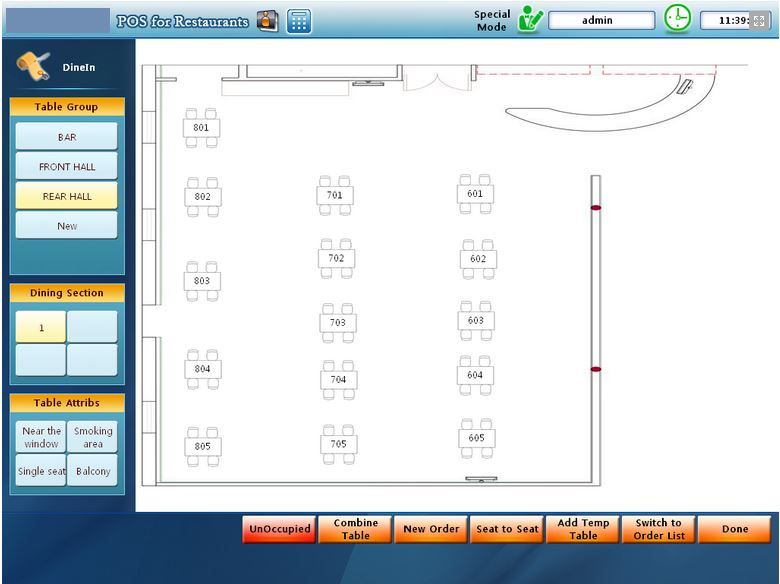
Task: Switch to the BAR table group
Action: (x=67, y=137)
